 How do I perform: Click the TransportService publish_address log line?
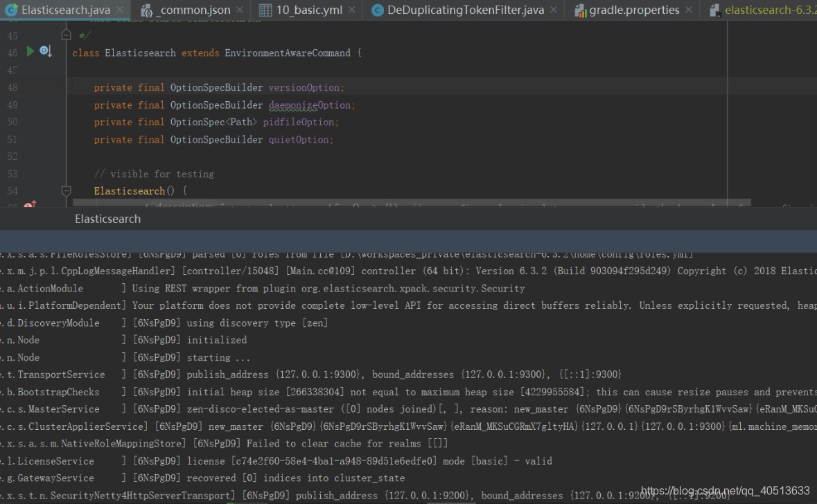(x=310, y=375)
